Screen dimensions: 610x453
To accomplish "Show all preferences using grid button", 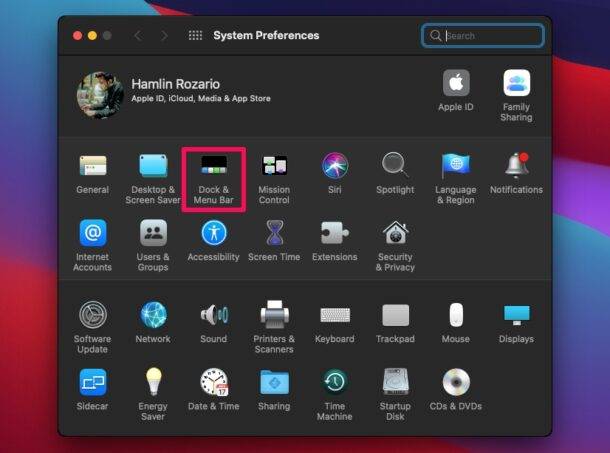I will pos(195,36).
